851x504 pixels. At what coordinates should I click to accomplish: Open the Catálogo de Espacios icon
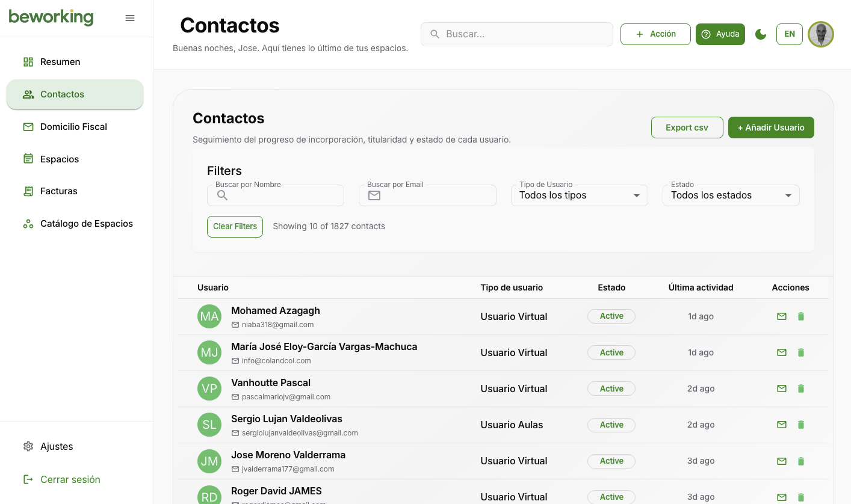pyautogui.click(x=28, y=223)
